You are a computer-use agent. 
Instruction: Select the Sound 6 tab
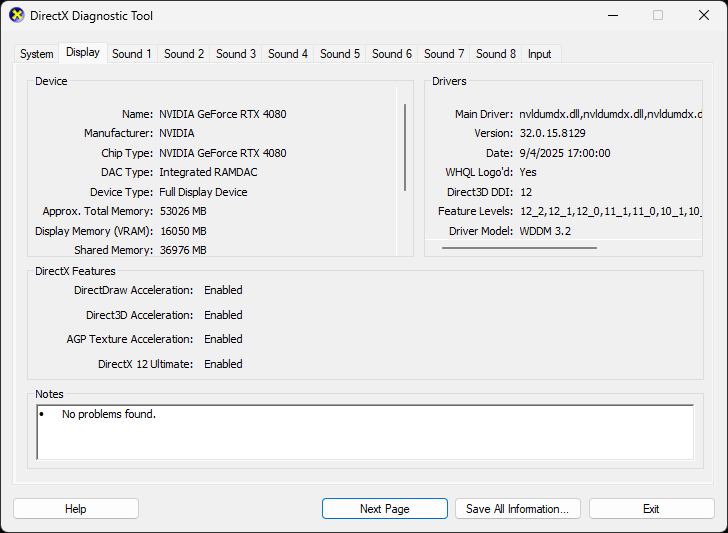[x=392, y=54]
